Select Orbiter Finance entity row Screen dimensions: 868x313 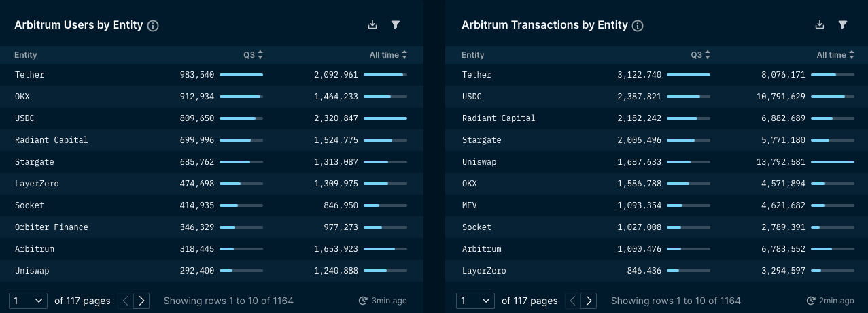(x=211, y=227)
